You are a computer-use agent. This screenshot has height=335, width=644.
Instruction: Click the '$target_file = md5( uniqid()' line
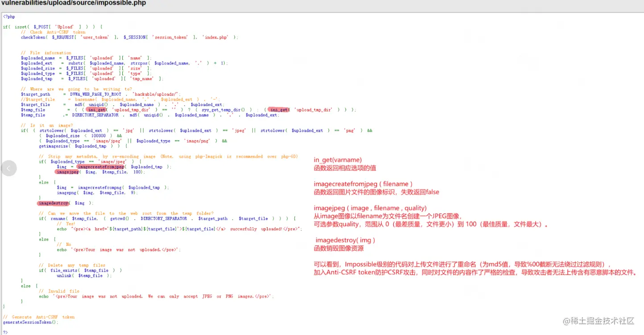122,105
